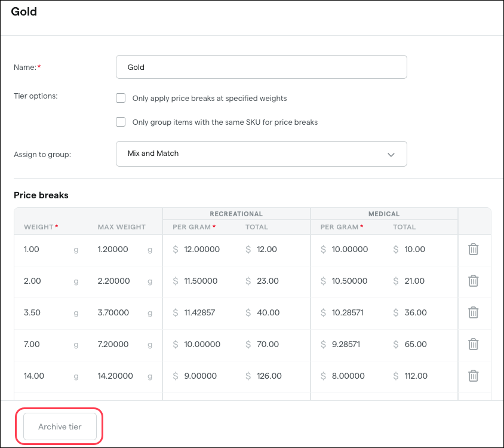Edit weight value 1.00
The height and width of the screenshot is (448, 504).
(32, 249)
